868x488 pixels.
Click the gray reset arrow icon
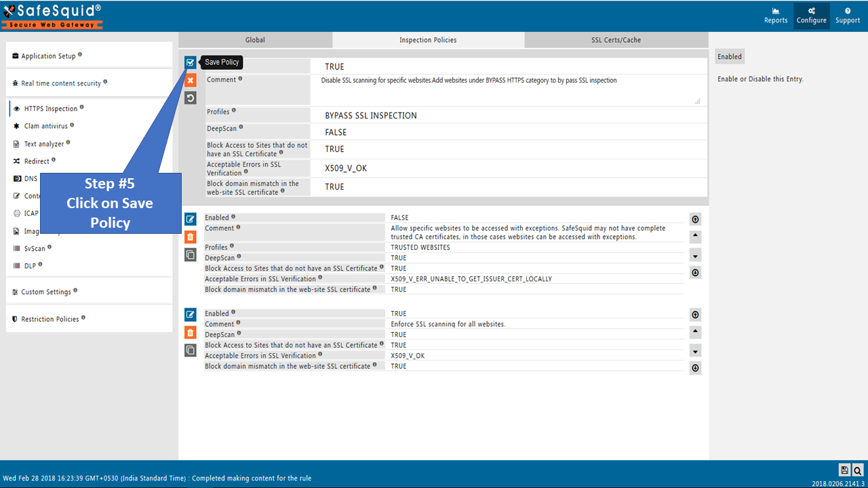(x=191, y=98)
